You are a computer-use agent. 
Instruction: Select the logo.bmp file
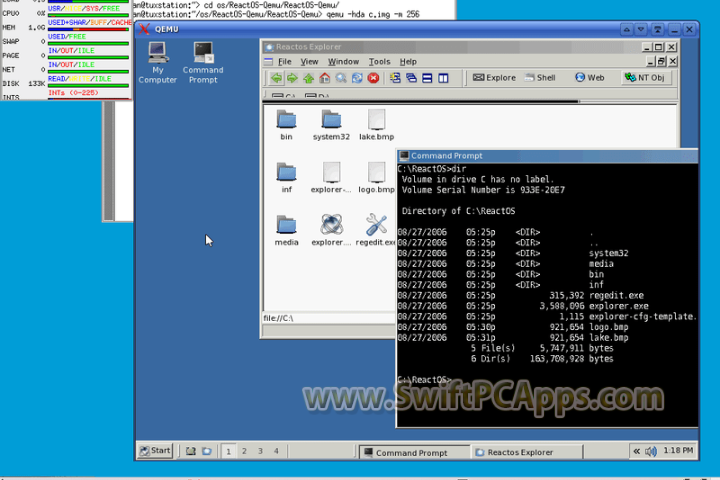(377, 178)
